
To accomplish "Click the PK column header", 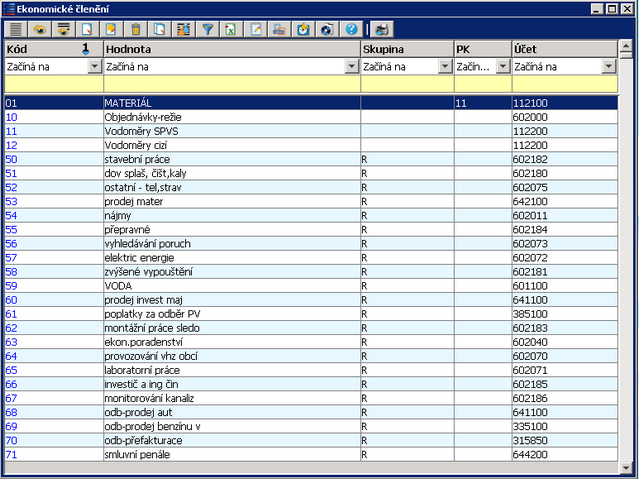I will pyautogui.click(x=481, y=48).
